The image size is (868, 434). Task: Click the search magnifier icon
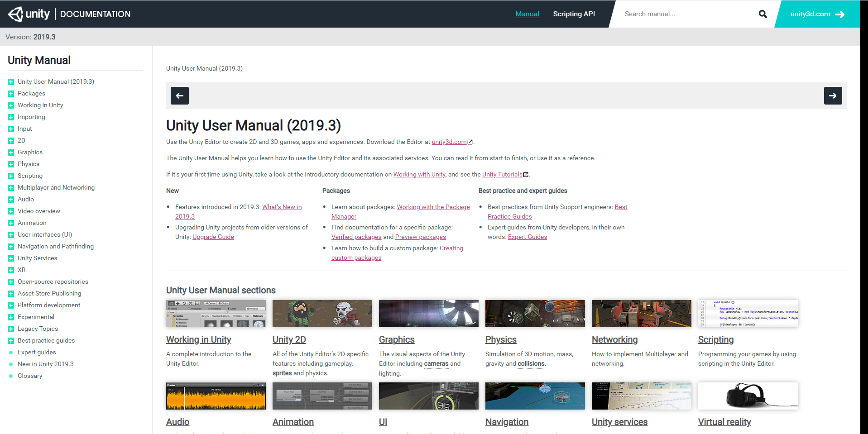coord(762,14)
